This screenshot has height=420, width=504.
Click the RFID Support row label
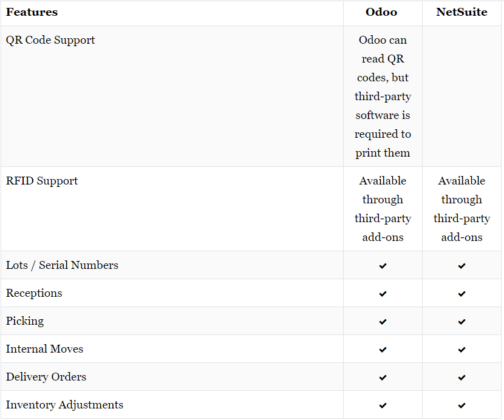click(42, 181)
